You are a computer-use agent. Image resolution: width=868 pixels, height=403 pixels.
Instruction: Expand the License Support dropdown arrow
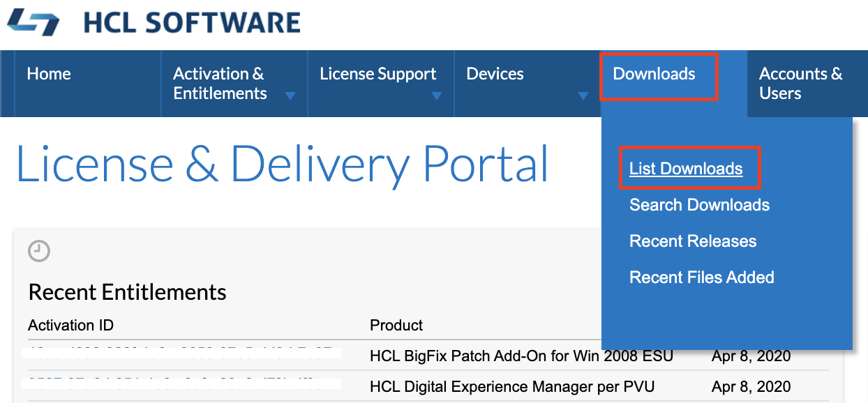click(437, 96)
